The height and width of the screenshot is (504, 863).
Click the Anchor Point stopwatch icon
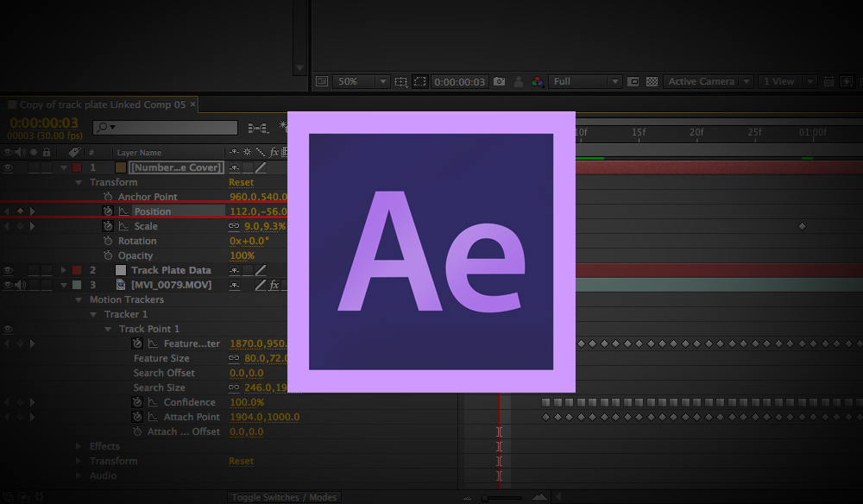[x=108, y=197]
